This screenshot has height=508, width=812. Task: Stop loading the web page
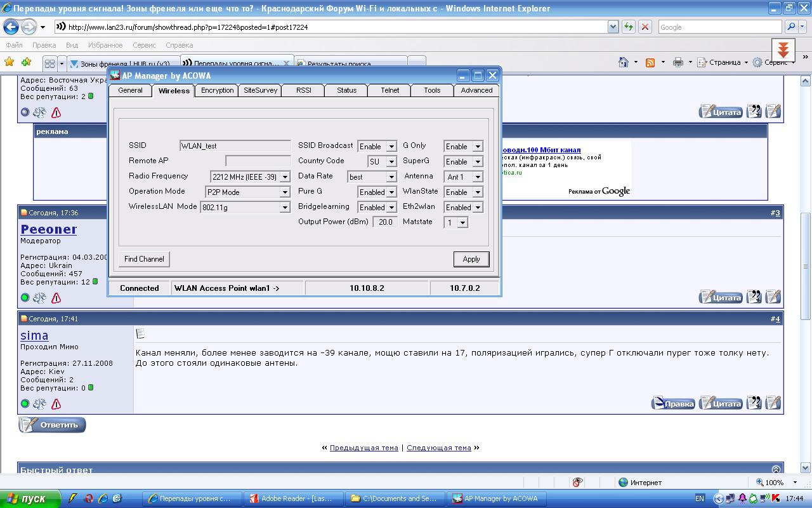coord(645,27)
